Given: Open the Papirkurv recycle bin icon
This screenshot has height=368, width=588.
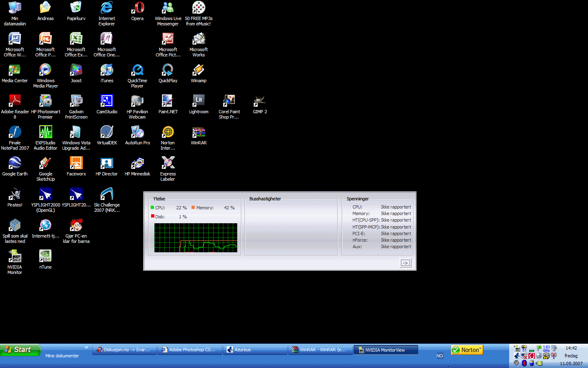Looking at the screenshot, I should 76,11.
